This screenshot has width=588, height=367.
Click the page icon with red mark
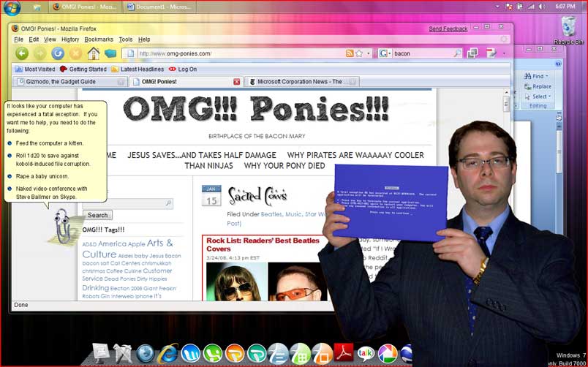(x=491, y=53)
